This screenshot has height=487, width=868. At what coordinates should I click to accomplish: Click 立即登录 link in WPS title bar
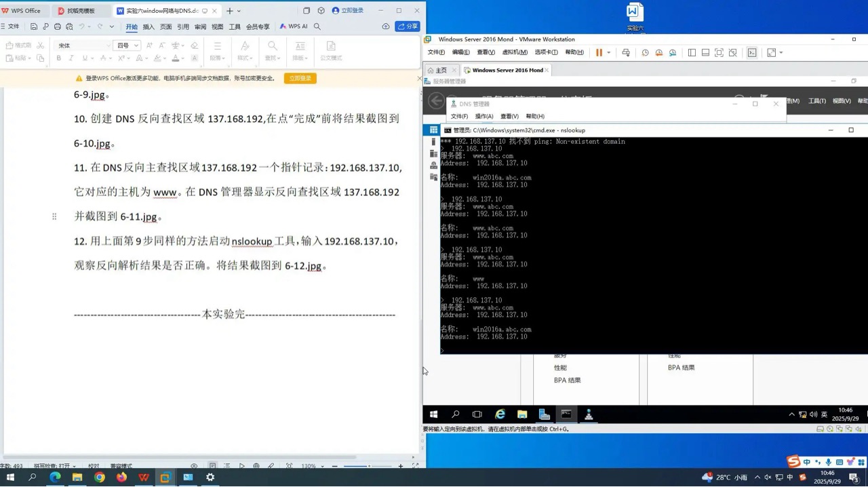(348, 11)
